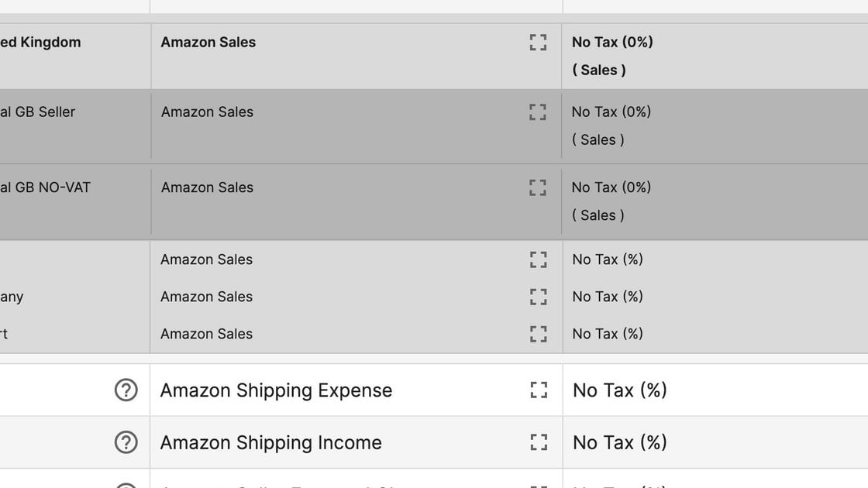The height and width of the screenshot is (488, 868).
Task: Click expand icon in the row ending 'rt'
Action: (538, 334)
